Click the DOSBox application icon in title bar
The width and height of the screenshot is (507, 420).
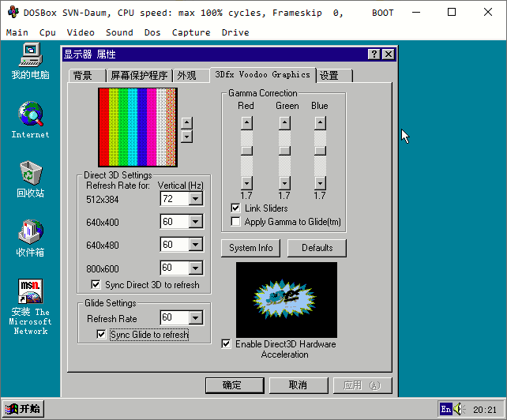click(x=13, y=13)
